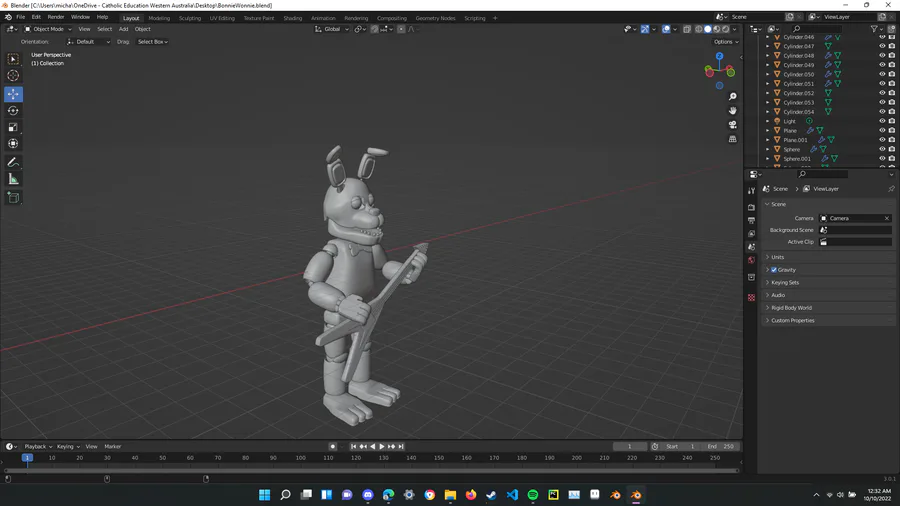Toggle Gravity checkbox in Scene properties

pos(774,270)
